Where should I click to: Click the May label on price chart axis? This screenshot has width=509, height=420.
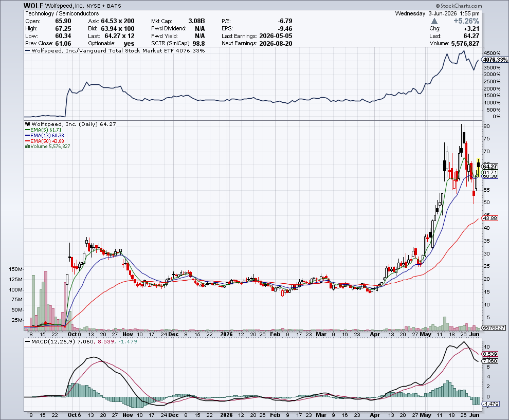coord(425,334)
